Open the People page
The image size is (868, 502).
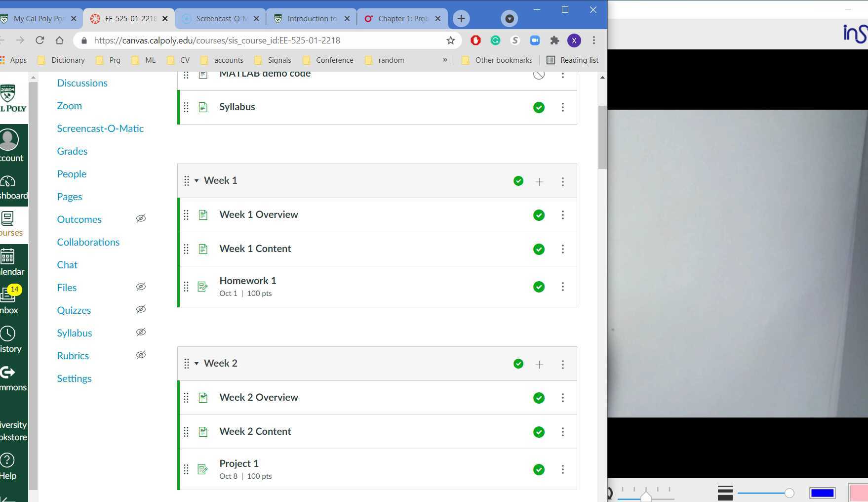click(x=71, y=174)
